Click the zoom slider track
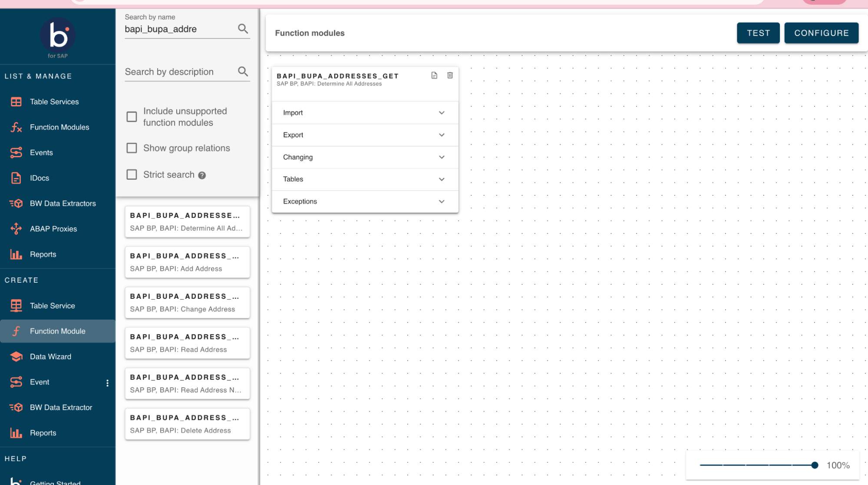This screenshot has height=485, width=868. click(x=757, y=465)
